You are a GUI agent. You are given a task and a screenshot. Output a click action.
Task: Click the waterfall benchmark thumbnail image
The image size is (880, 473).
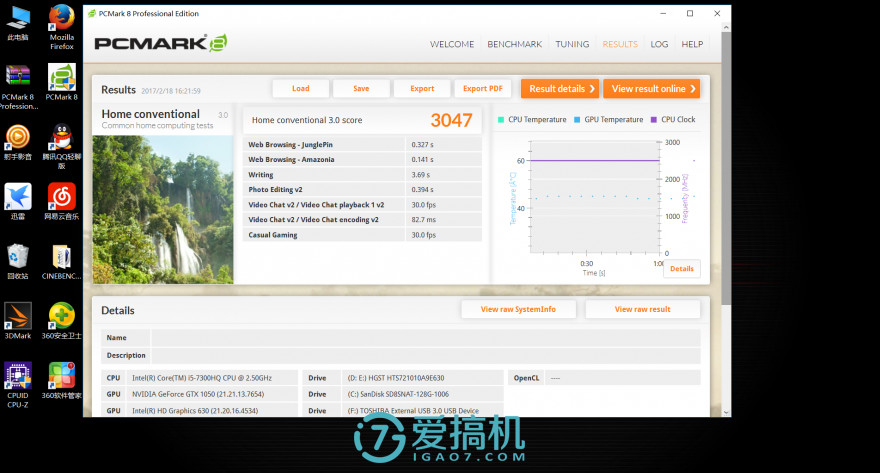click(x=163, y=209)
